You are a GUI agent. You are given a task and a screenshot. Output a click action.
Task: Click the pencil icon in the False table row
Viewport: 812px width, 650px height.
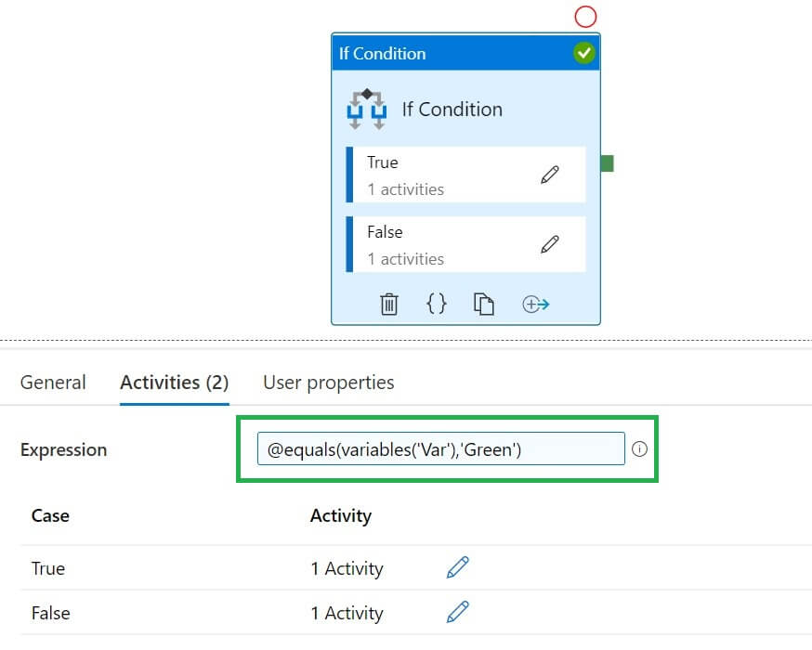click(458, 612)
